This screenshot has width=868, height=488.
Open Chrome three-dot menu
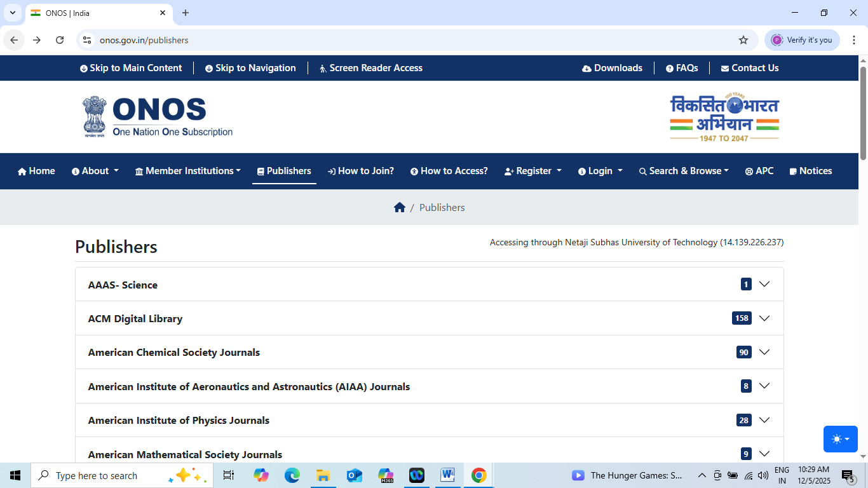(x=855, y=40)
